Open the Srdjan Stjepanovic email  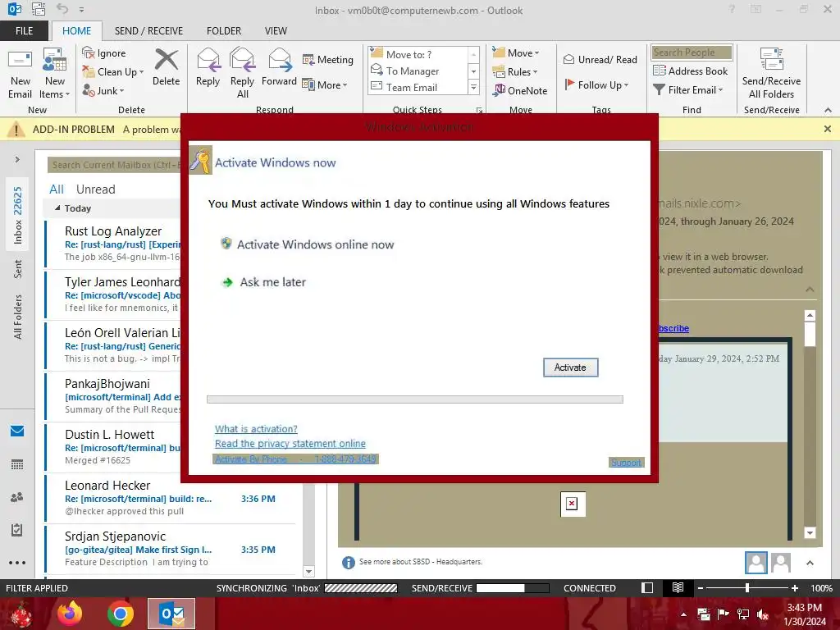pos(171,549)
